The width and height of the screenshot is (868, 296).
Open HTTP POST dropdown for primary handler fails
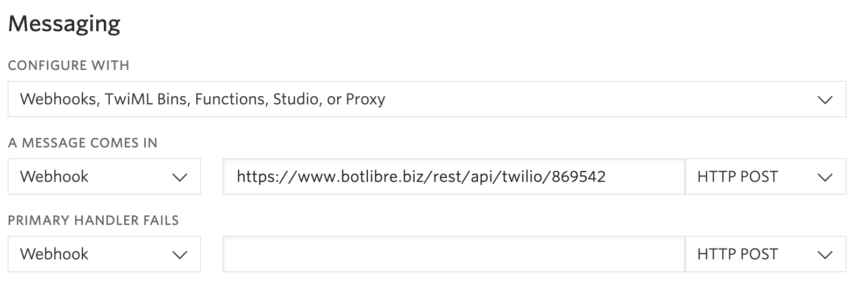pos(765,254)
